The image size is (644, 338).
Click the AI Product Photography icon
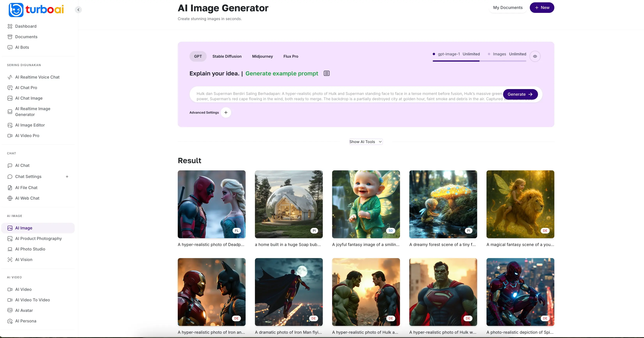point(10,239)
